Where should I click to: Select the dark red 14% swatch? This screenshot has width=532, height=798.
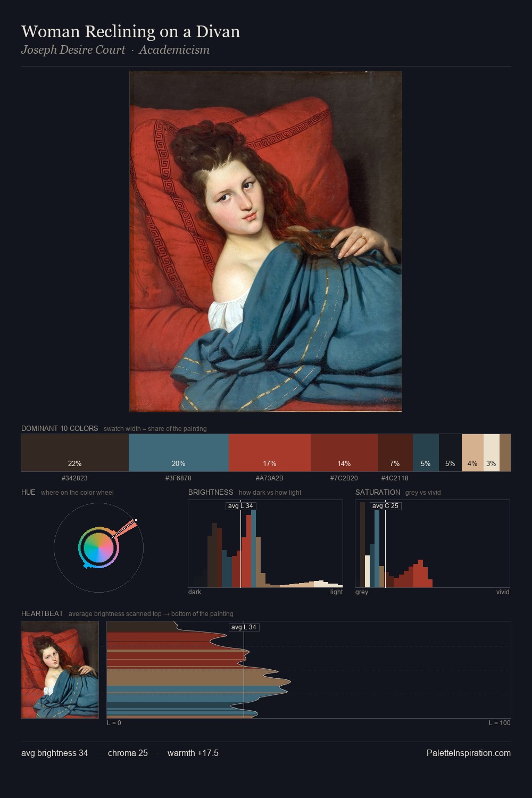click(344, 453)
